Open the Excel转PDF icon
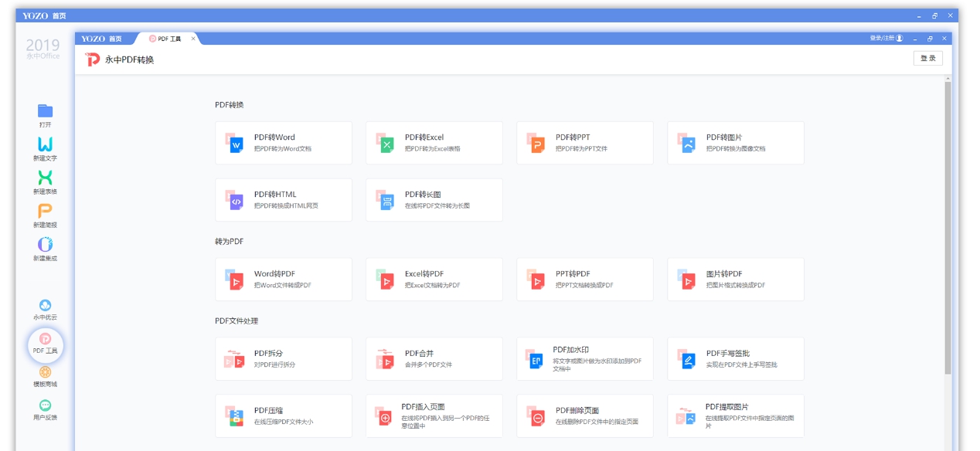The height and width of the screenshot is (451, 980). 385,280
